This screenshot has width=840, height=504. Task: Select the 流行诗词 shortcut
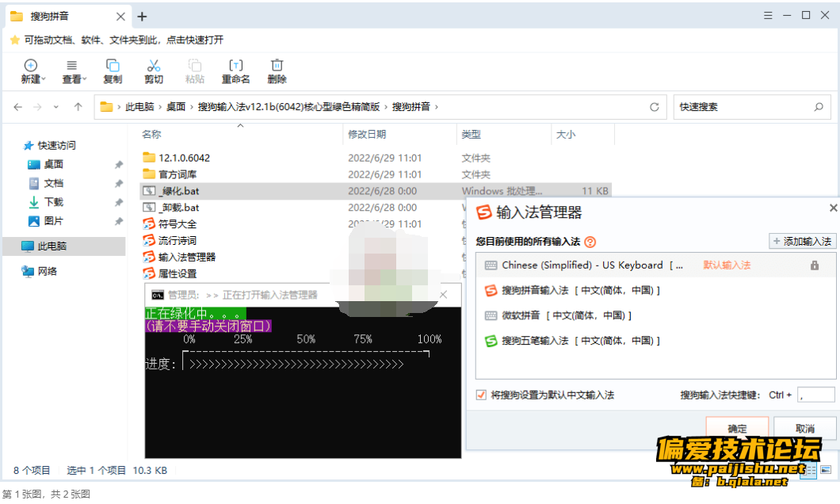click(x=170, y=241)
